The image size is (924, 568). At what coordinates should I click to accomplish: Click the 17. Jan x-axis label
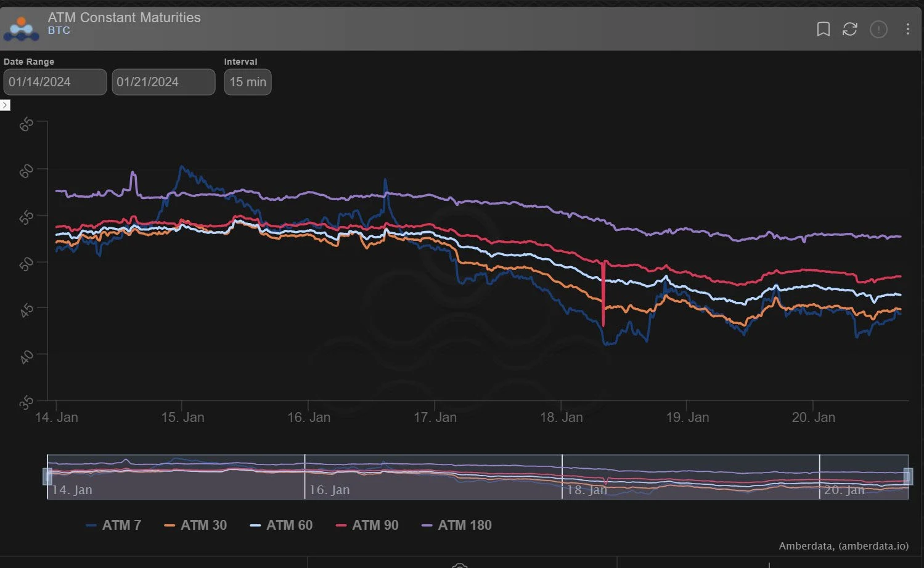point(435,417)
